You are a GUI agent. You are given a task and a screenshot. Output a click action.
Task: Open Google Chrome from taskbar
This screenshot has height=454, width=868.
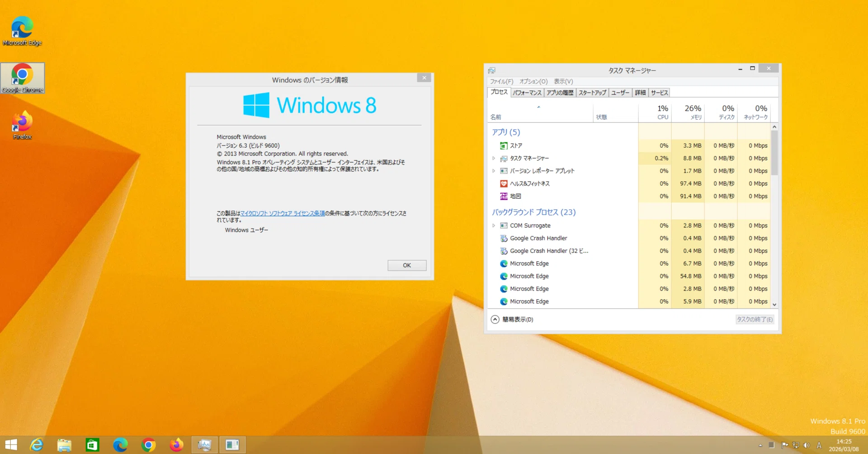(x=148, y=445)
